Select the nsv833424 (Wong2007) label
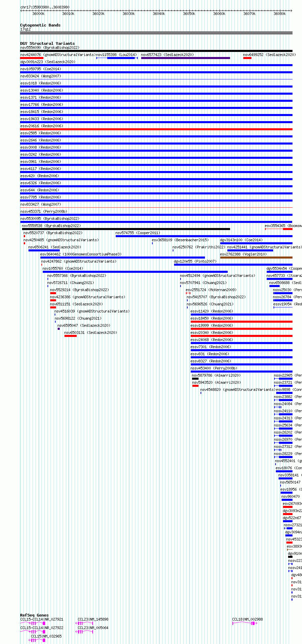 click(x=40, y=76)
